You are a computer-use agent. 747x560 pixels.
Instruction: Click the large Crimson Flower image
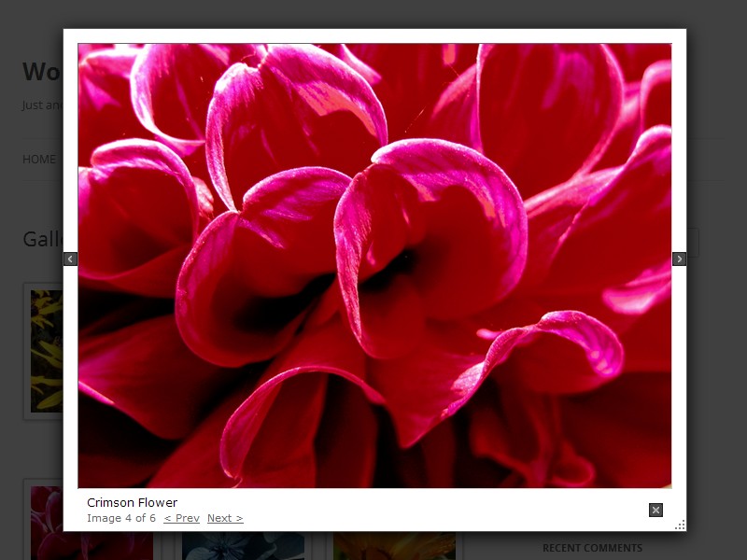375,266
